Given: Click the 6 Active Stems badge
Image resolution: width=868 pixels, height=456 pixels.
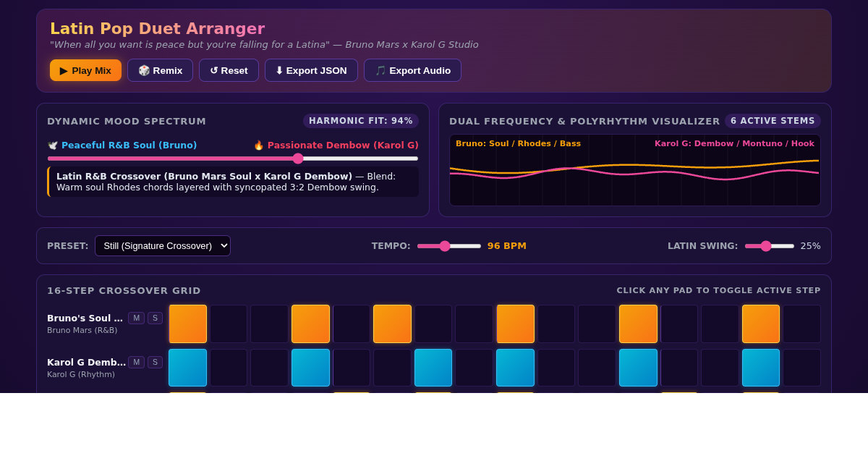Looking at the screenshot, I should (x=773, y=121).
